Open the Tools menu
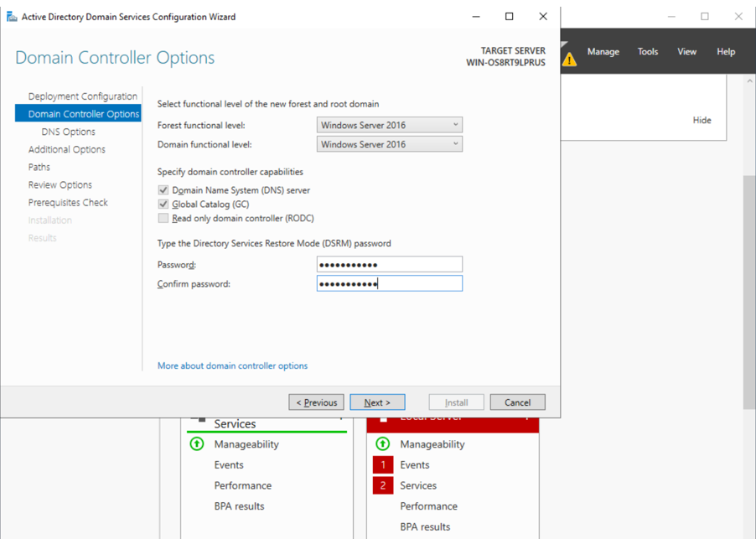The width and height of the screenshot is (756, 539). (648, 52)
